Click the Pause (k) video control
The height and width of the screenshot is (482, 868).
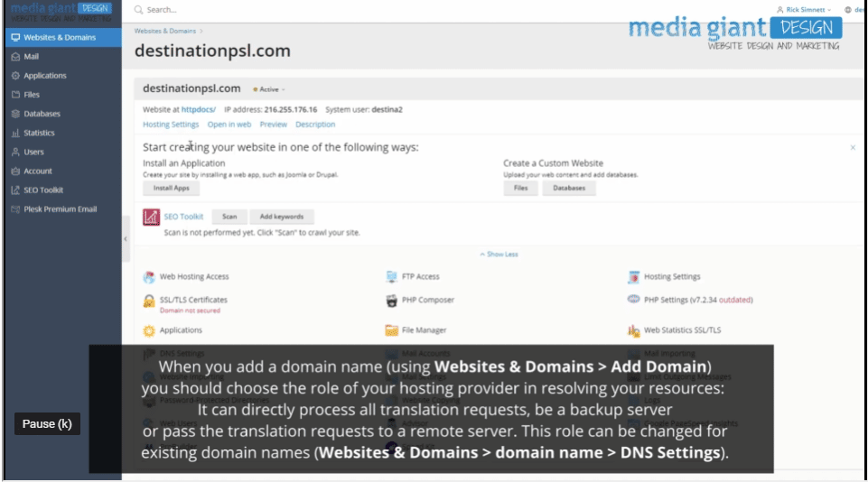pos(47,424)
